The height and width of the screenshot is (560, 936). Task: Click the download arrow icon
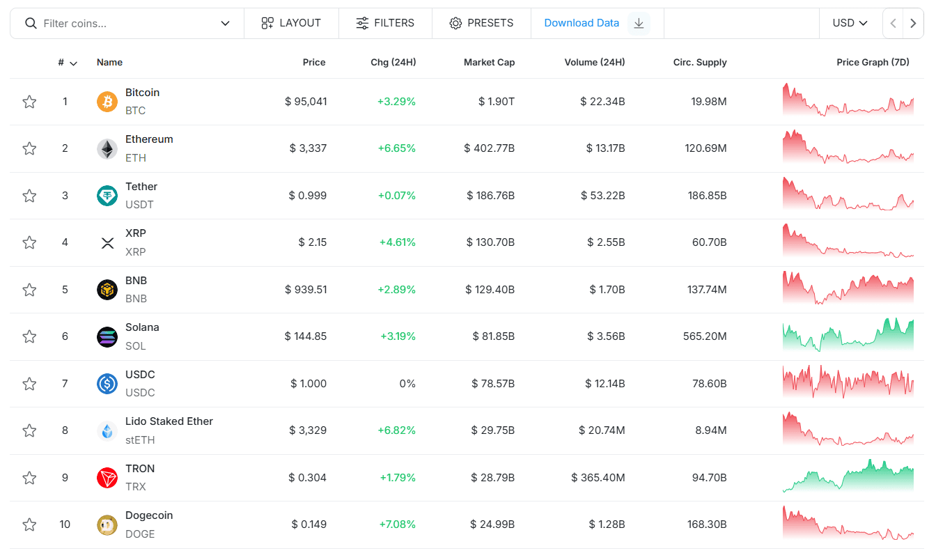pos(639,23)
